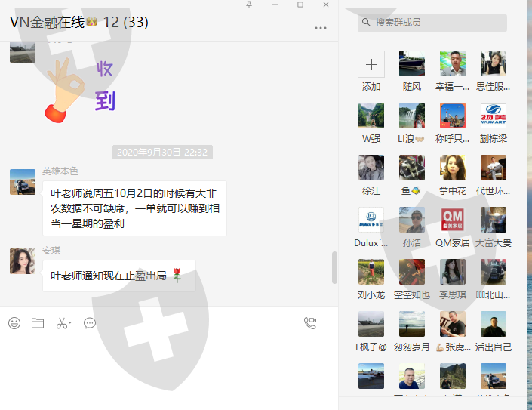
Task: Open the Dulux member avatar
Action: 371,220
